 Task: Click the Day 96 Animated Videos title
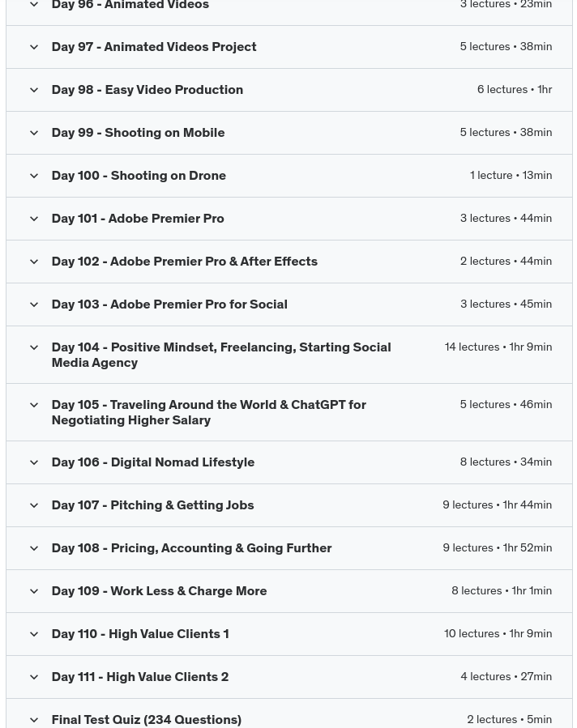pyautogui.click(x=130, y=6)
